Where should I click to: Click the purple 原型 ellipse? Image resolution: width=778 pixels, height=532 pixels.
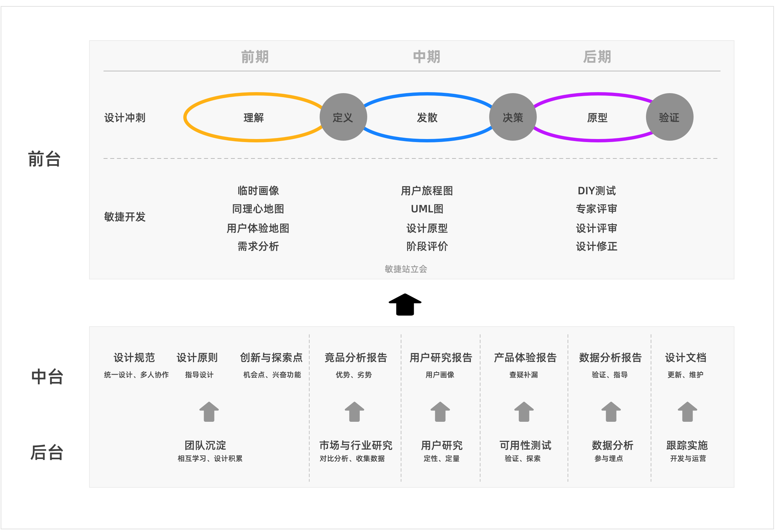(x=597, y=118)
